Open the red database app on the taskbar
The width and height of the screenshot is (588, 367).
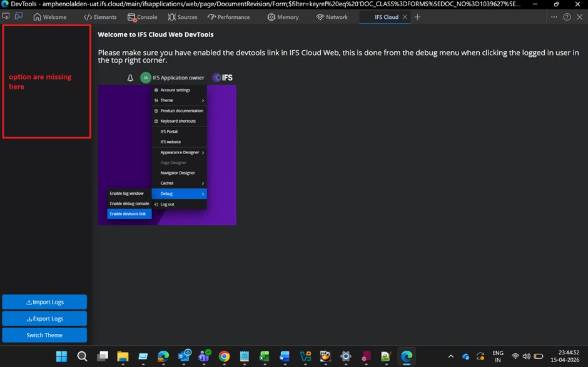pos(366,356)
